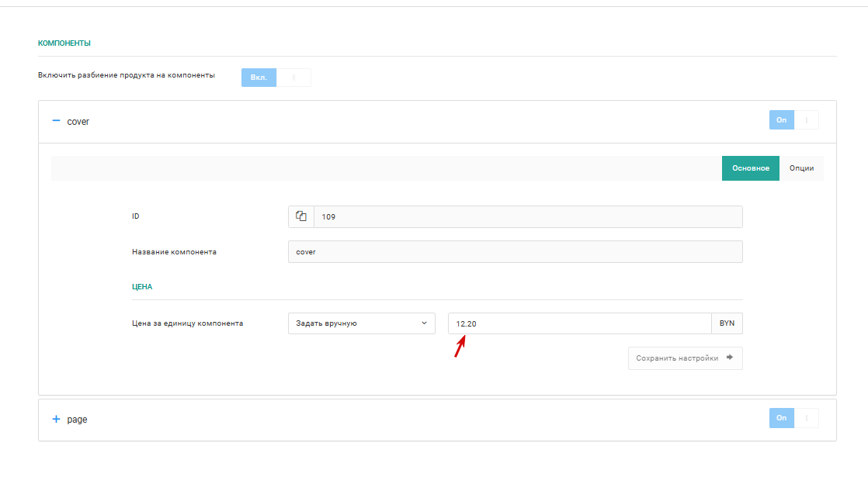Click the Название компонента field with cover

516,251
